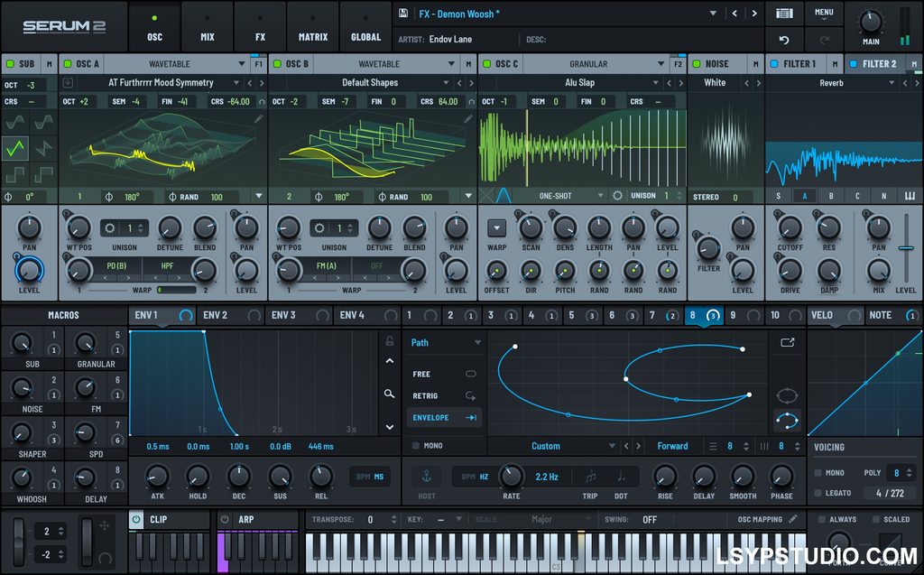Select the open path shape icon
This screenshot has height=575, width=924.
pos(787,421)
